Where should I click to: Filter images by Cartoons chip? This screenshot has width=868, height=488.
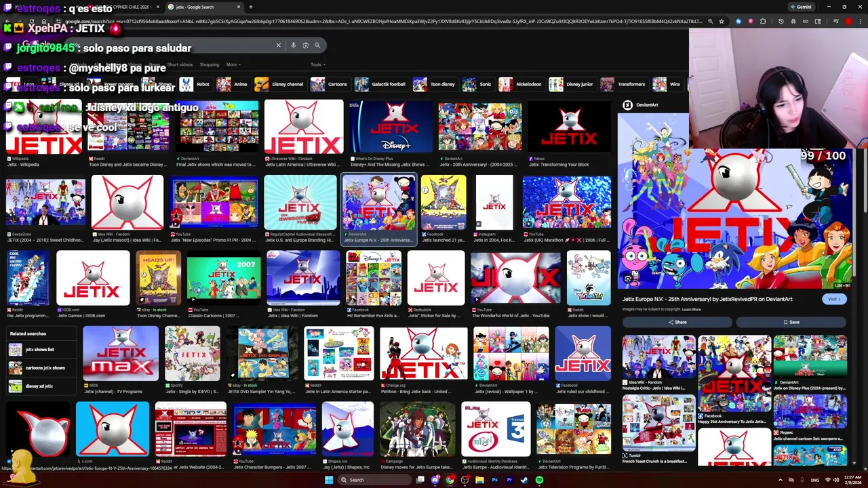click(330, 85)
